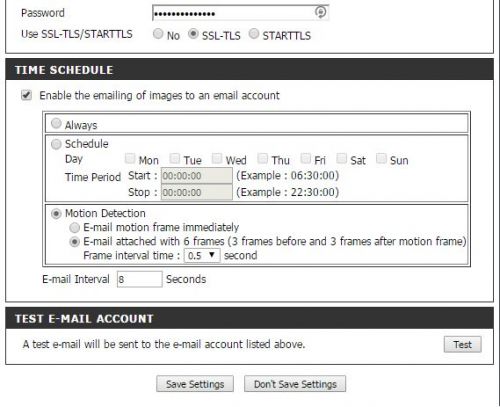Check the Wed day checkbox
The width and height of the screenshot is (500, 407).
coord(217,158)
